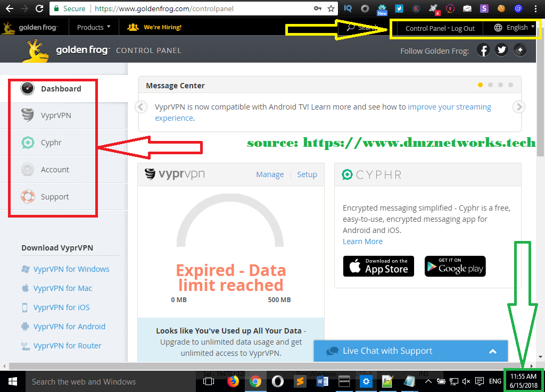Show hidden system tray icons
Image resolution: width=545 pixels, height=392 pixels.
tap(428, 381)
